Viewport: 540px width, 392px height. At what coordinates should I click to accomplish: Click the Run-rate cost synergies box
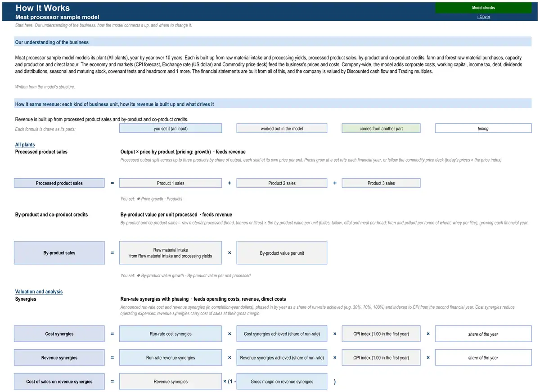click(x=171, y=334)
